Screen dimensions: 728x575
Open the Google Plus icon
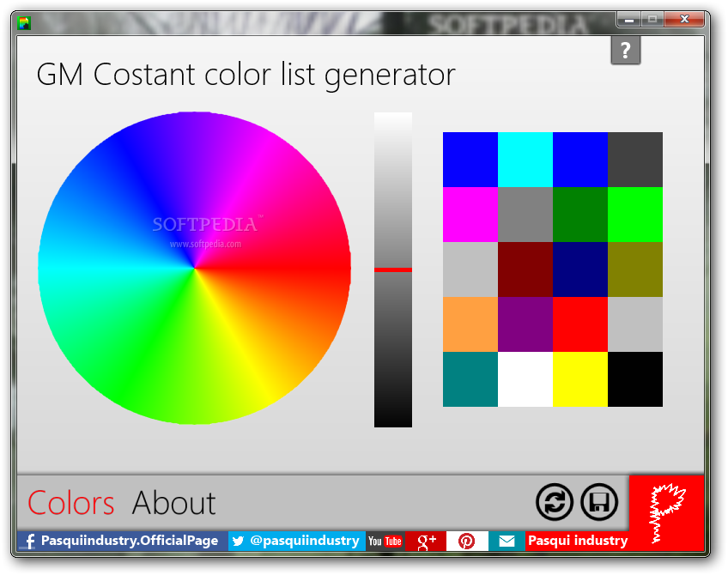[x=426, y=541]
